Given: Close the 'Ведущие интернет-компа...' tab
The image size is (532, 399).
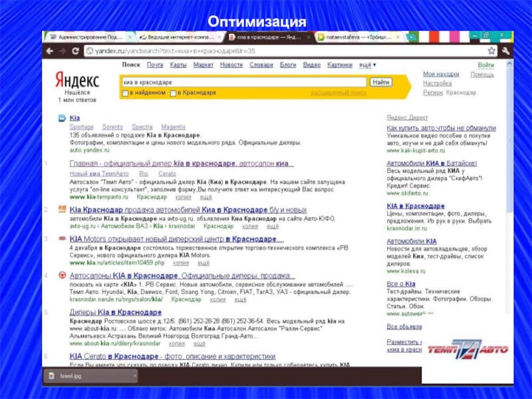Looking at the screenshot, I should tap(219, 37).
